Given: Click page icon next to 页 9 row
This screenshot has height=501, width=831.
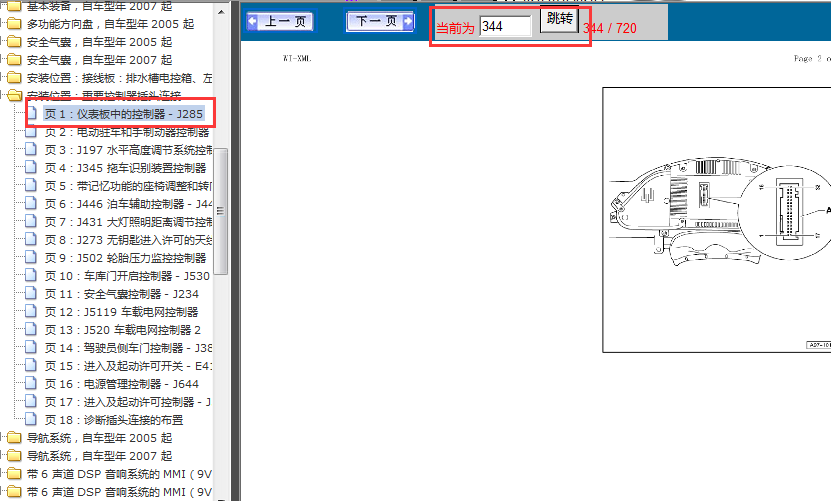Looking at the screenshot, I should click(31, 258).
